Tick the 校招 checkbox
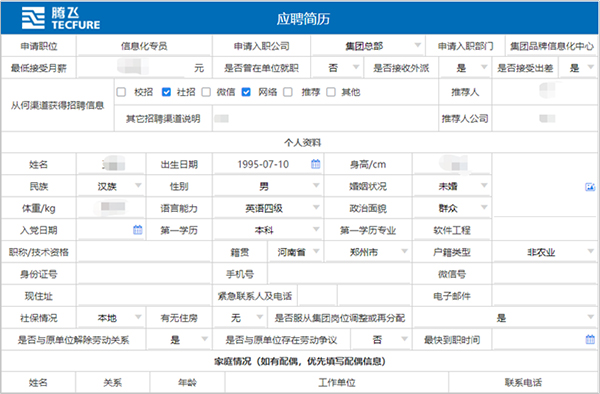 (121, 92)
